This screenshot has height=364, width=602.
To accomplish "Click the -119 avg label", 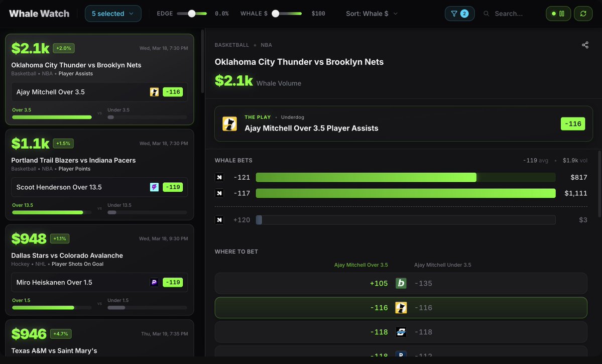I will (535, 160).
